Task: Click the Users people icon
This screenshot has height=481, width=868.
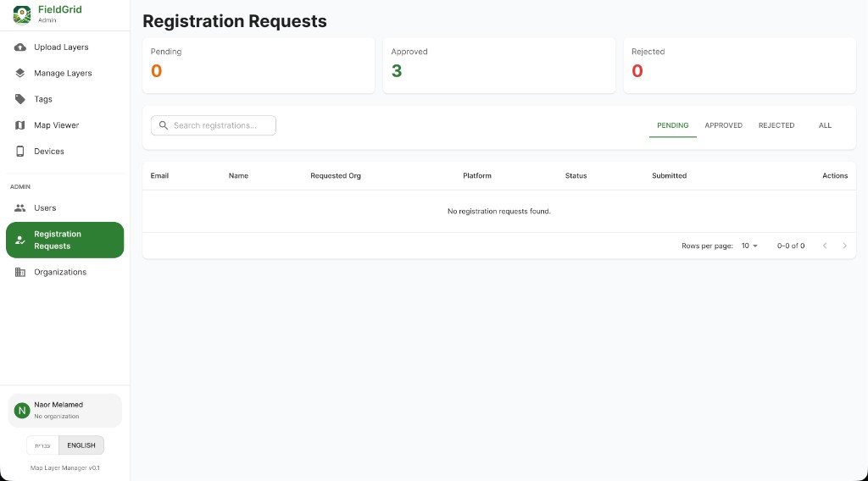Action: pyautogui.click(x=20, y=207)
